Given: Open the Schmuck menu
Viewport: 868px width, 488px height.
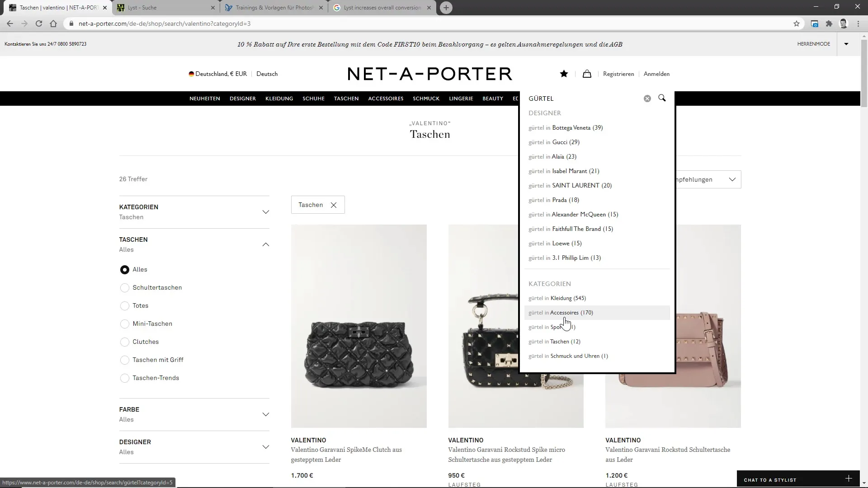Looking at the screenshot, I should point(426,99).
